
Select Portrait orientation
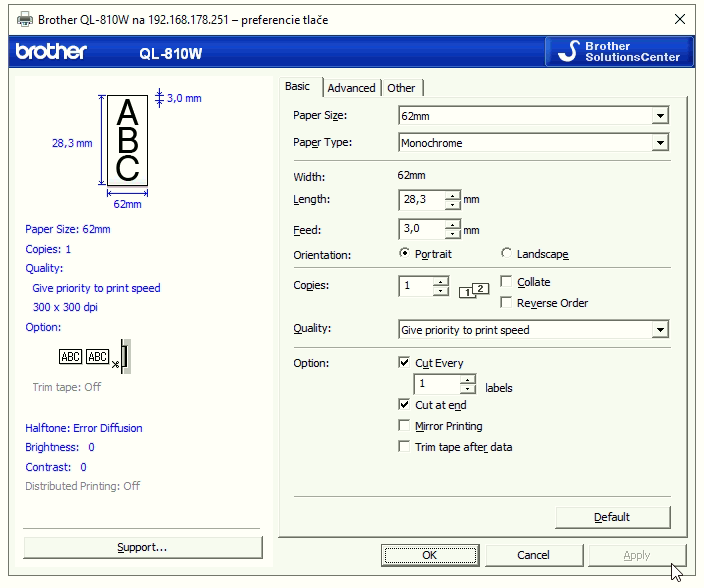[x=404, y=253]
